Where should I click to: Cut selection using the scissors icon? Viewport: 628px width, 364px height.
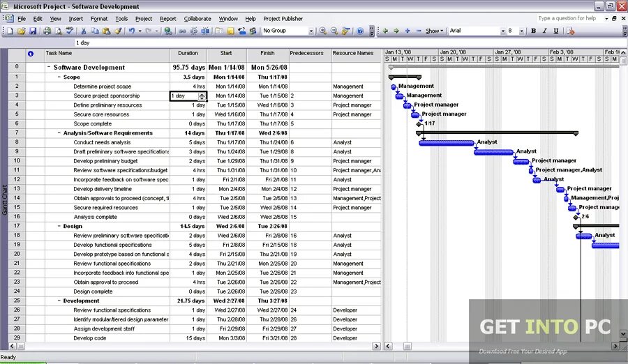coord(84,31)
